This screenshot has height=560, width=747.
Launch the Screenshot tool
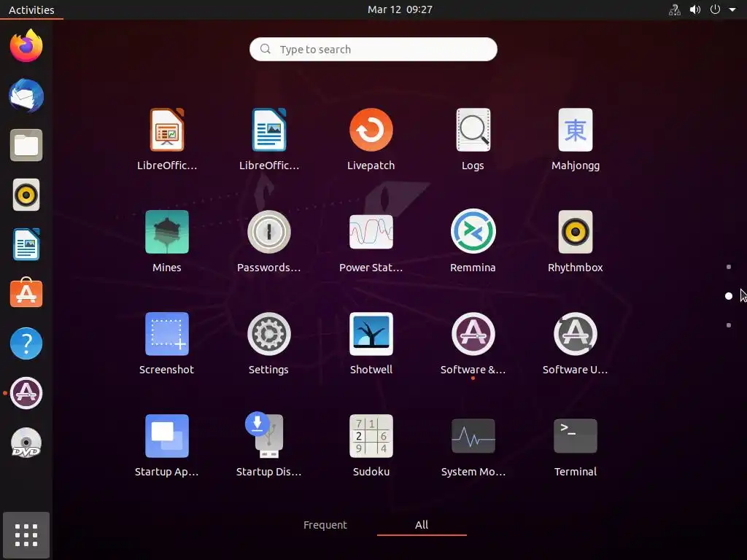[167, 343]
